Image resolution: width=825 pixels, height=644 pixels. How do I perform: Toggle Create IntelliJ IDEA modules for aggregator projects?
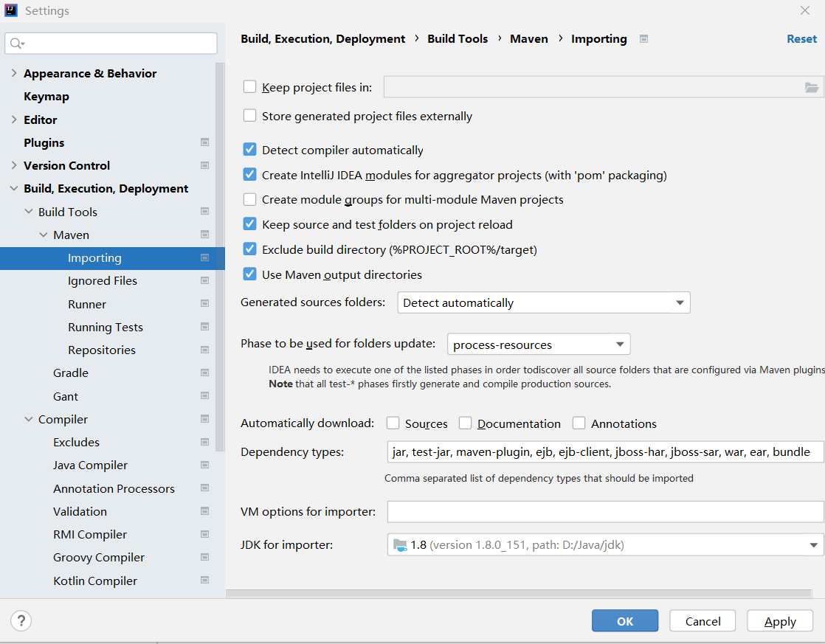(250, 175)
